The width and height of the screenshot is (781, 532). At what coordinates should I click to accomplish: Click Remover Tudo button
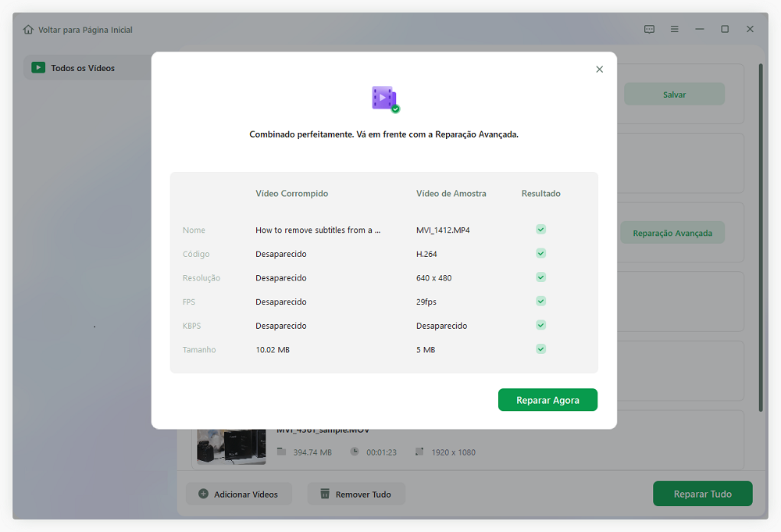pos(356,494)
